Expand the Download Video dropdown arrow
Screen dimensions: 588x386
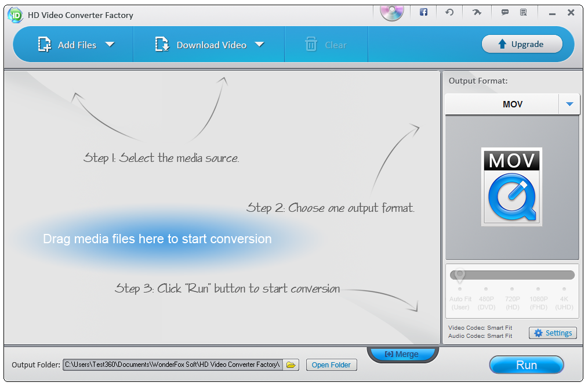pyautogui.click(x=259, y=45)
